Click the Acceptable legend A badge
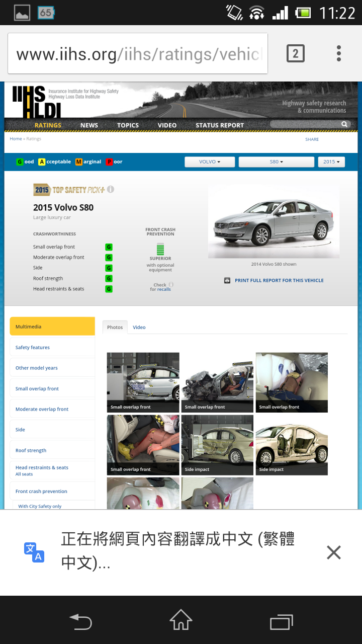 click(x=42, y=162)
